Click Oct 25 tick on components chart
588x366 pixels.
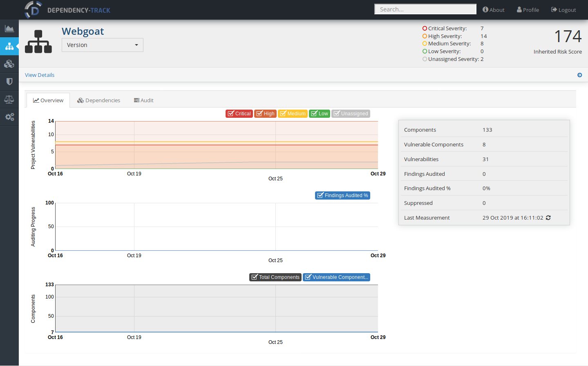click(275, 342)
